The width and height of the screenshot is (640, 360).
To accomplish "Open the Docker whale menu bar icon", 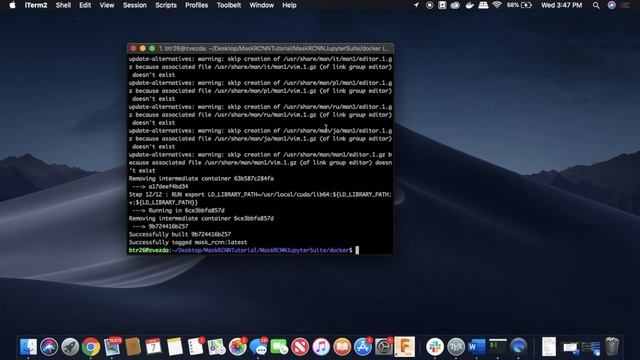I will (x=469, y=5).
